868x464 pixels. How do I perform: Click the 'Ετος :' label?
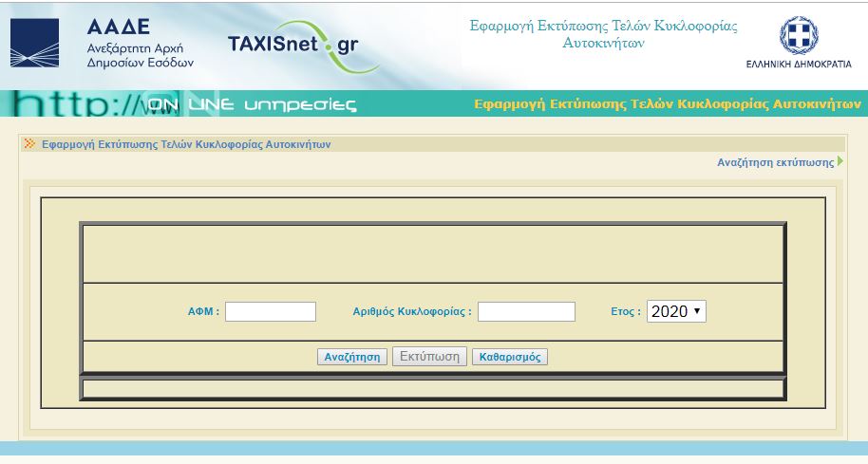click(x=625, y=311)
